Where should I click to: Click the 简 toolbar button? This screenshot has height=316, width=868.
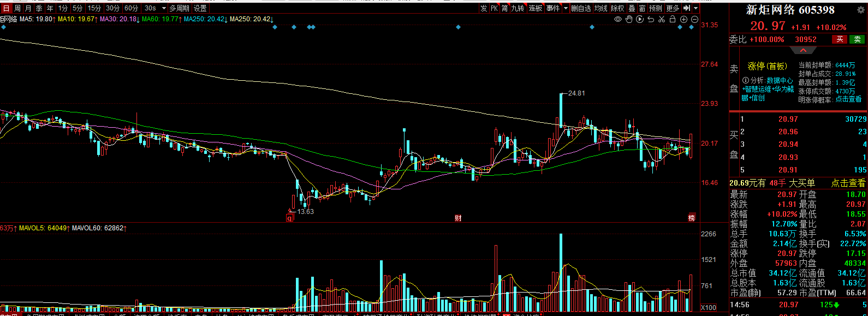coord(505,8)
